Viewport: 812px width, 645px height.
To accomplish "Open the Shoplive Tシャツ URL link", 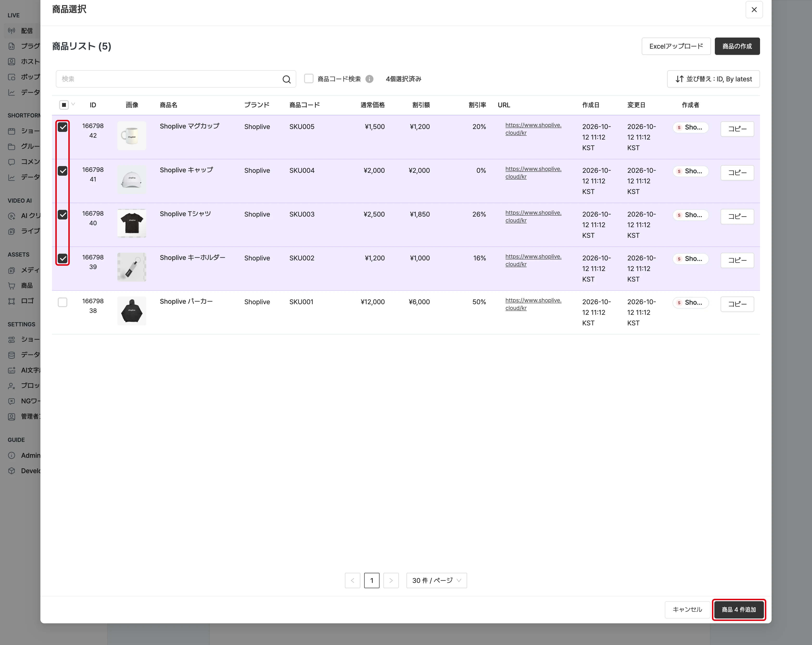I will coord(533,216).
